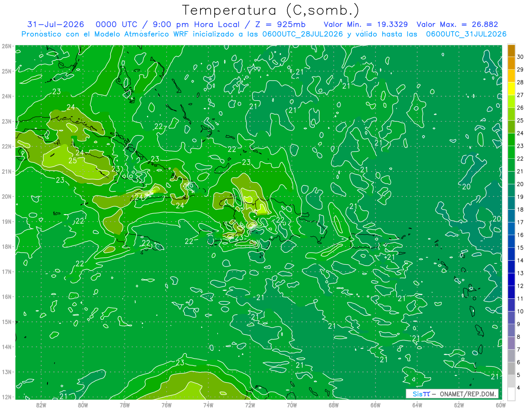This screenshot has height=411, width=532.
Task: Click the "16N" latitude axis label
Action: point(7,297)
